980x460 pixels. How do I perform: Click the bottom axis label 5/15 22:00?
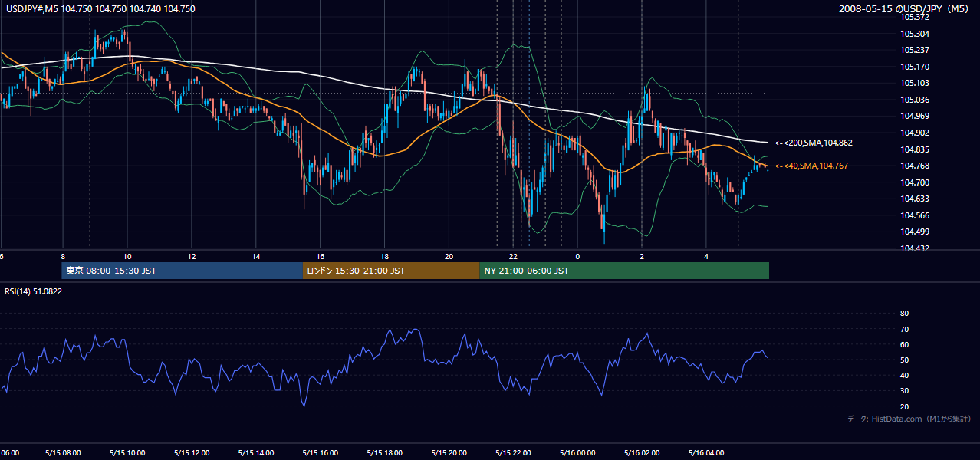[x=514, y=452]
